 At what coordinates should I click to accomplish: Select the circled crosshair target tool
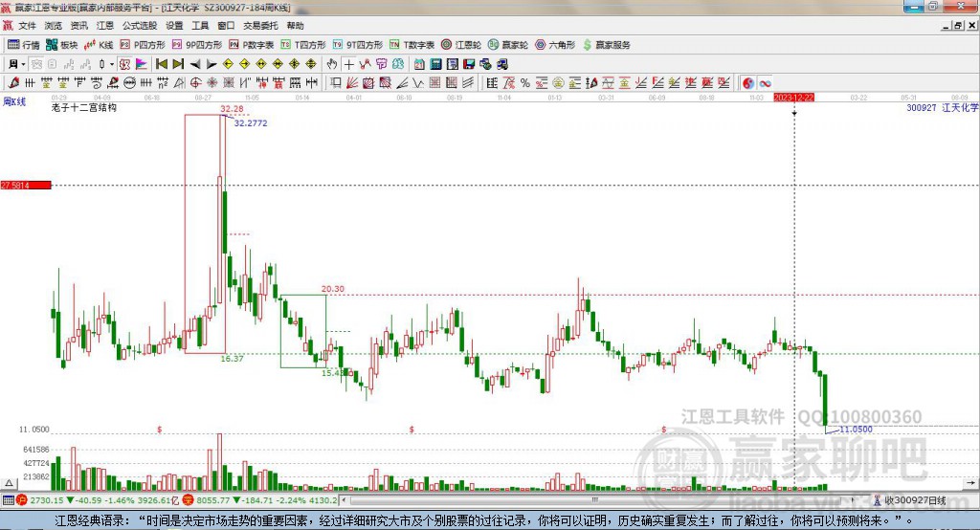[x=195, y=82]
